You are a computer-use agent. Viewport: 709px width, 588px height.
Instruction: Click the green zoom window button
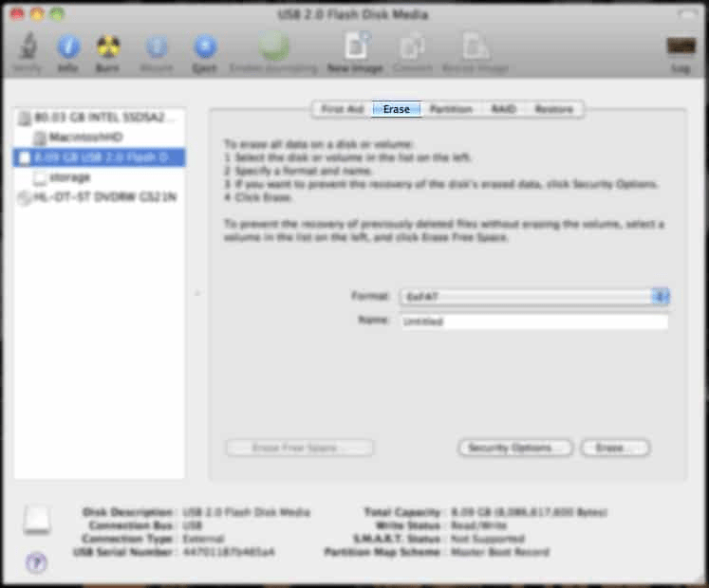tap(57, 14)
